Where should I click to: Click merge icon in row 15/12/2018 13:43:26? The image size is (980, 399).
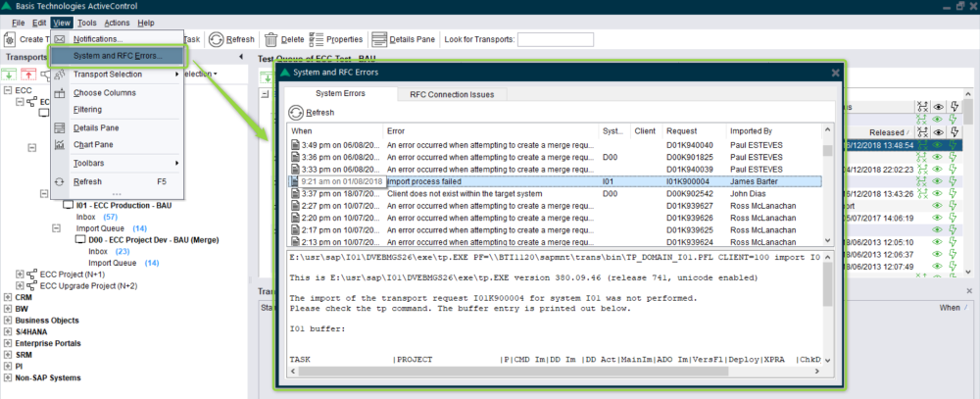[x=921, y=193]
